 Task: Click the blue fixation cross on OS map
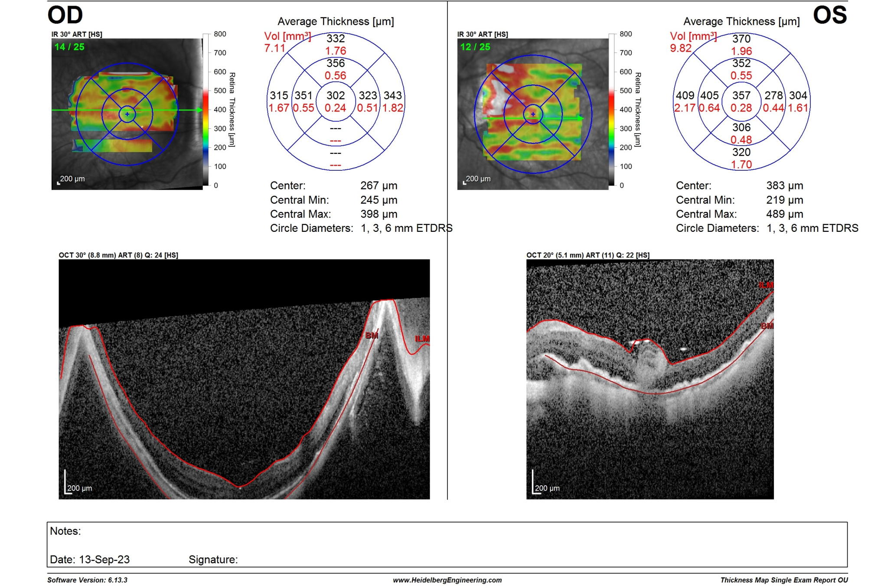tap(532, 114)
